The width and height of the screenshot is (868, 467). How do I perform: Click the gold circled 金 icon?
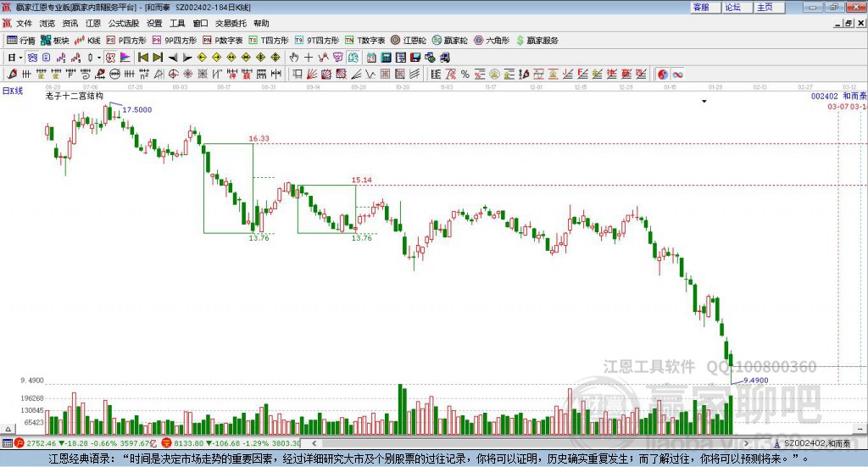(x=494, y=74)
